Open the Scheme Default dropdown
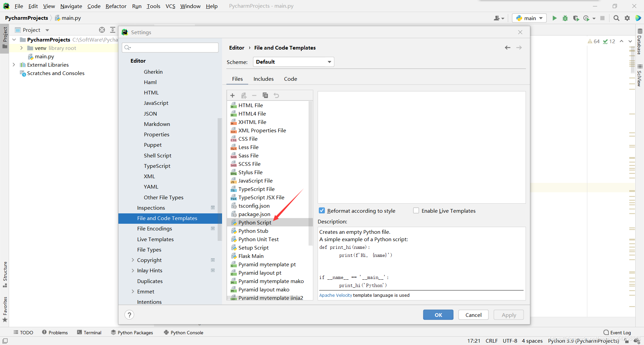Image resolution: width=644 pixels, height=345 pixels. tap(293, 62)
